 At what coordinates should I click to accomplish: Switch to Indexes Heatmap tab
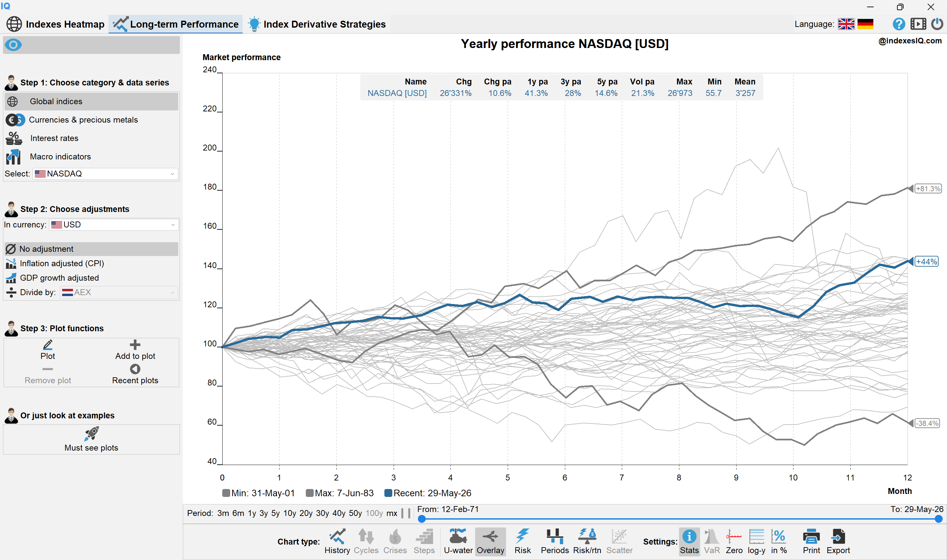tap(56, 24)
